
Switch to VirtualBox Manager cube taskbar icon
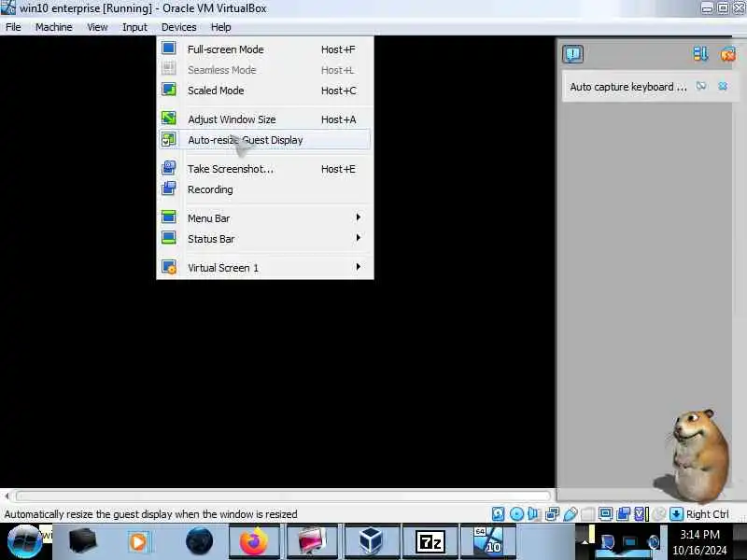(x=371, y=542)
